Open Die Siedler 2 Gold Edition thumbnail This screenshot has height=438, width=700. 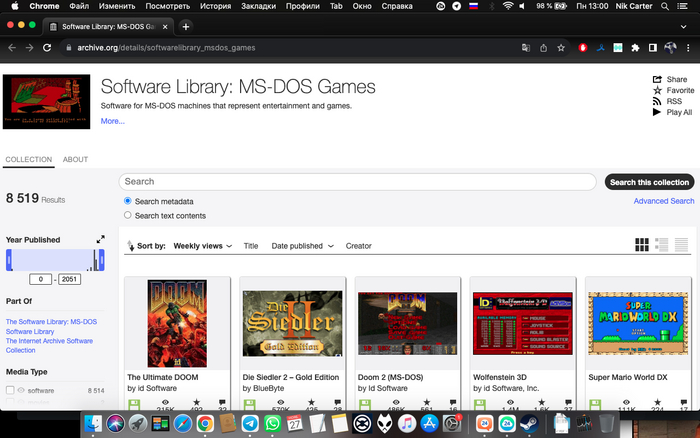292,324
